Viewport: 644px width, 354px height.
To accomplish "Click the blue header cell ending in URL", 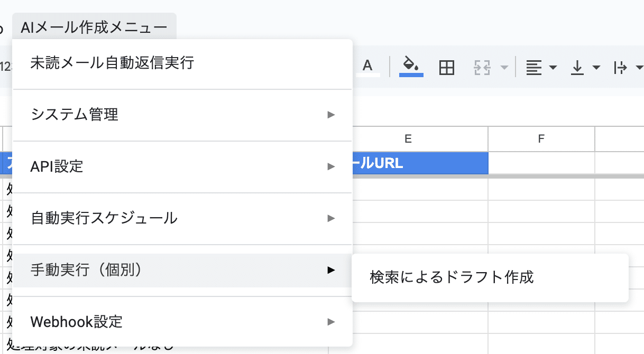I will point(419,163).
